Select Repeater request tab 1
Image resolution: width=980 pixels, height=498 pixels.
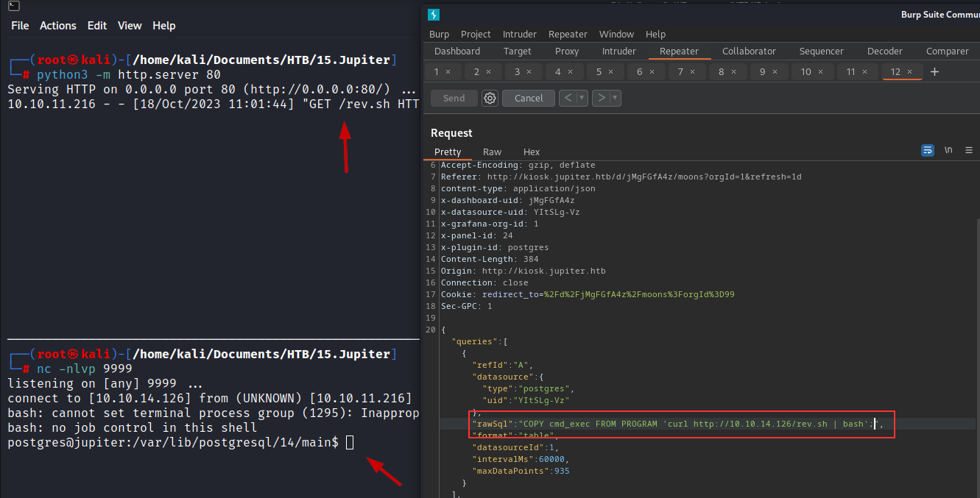pyautogui.click(x=437, y=72)
